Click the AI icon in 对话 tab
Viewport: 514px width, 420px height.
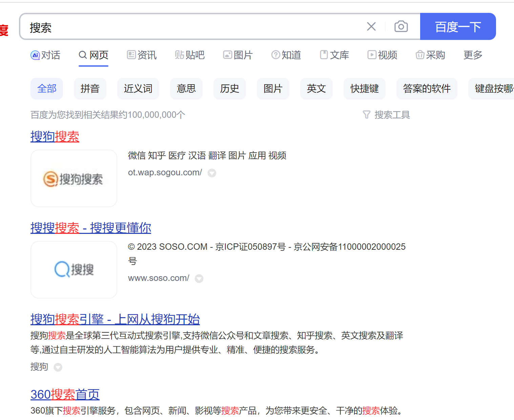pyautogui.click(x=35, y=55)
